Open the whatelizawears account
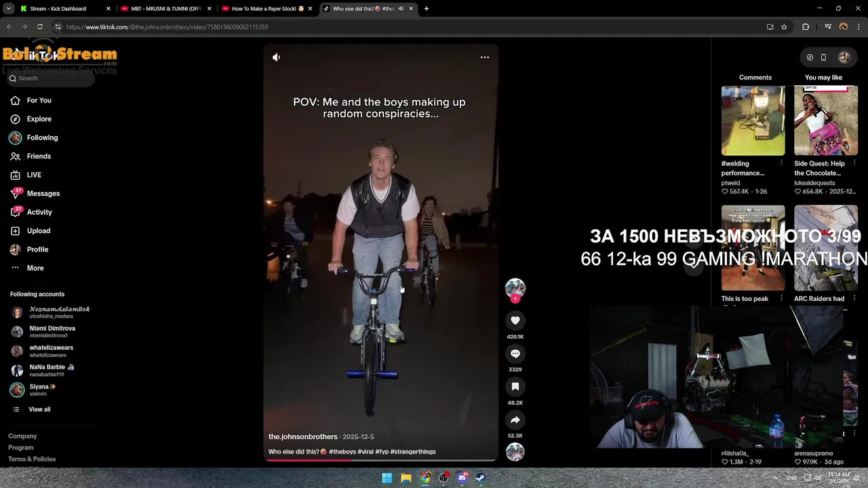Screen dimensions: 868x488 coord(42,351)
